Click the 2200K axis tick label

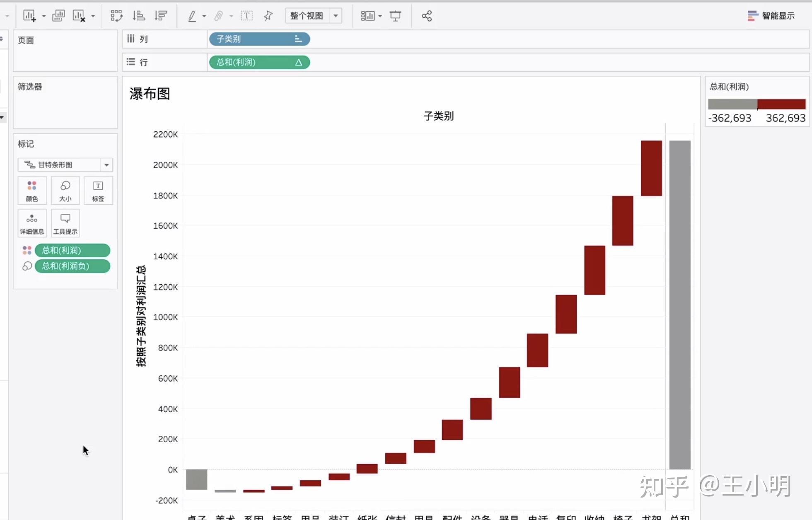165,134
